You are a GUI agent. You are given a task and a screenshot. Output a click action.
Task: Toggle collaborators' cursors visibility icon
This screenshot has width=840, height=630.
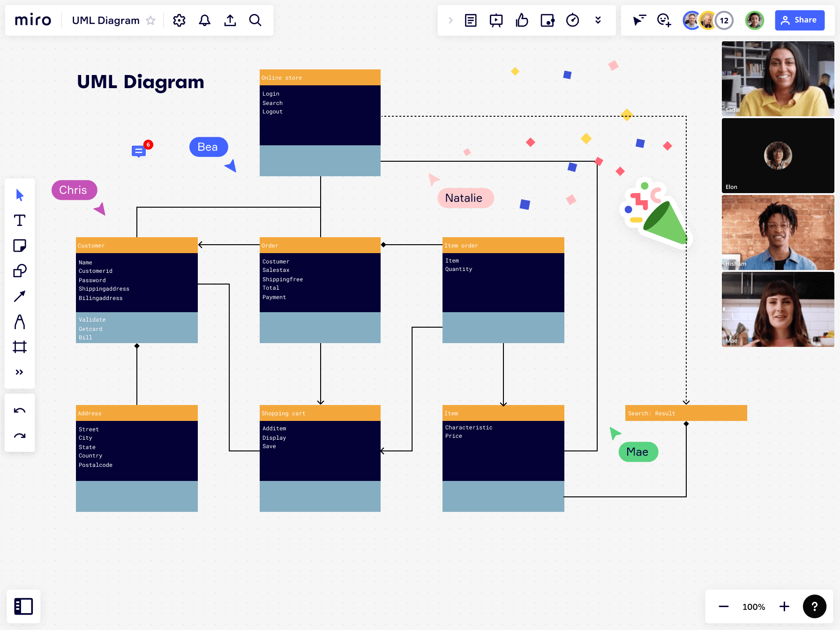[639, 20]
